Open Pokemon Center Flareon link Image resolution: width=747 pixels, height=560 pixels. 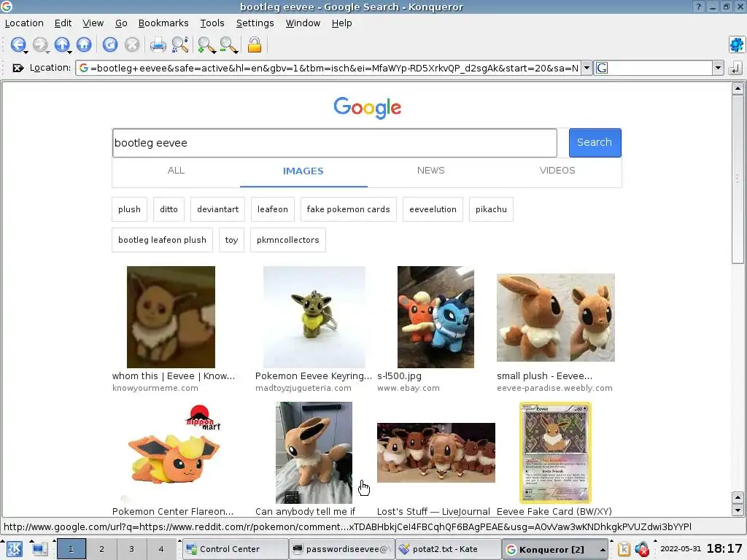point(172,511)
